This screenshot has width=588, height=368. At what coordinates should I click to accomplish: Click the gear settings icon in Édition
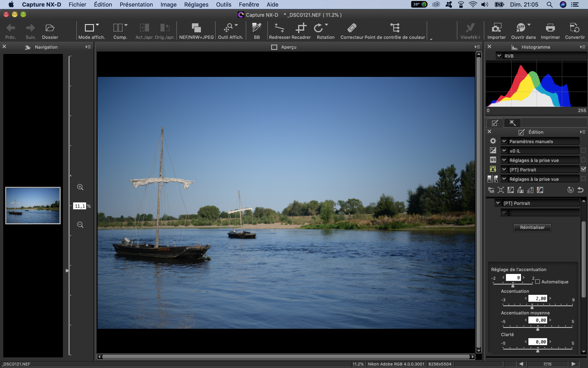click(493, 141)
